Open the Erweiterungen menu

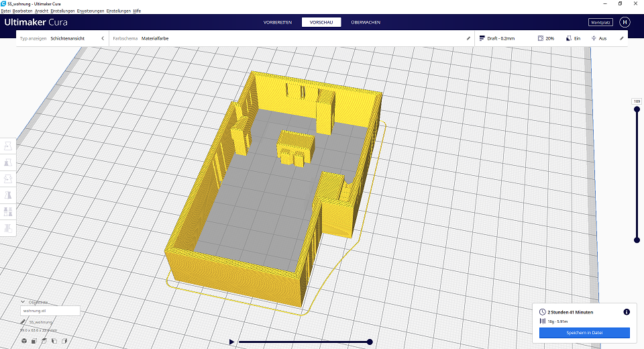[x=90, y=11]
